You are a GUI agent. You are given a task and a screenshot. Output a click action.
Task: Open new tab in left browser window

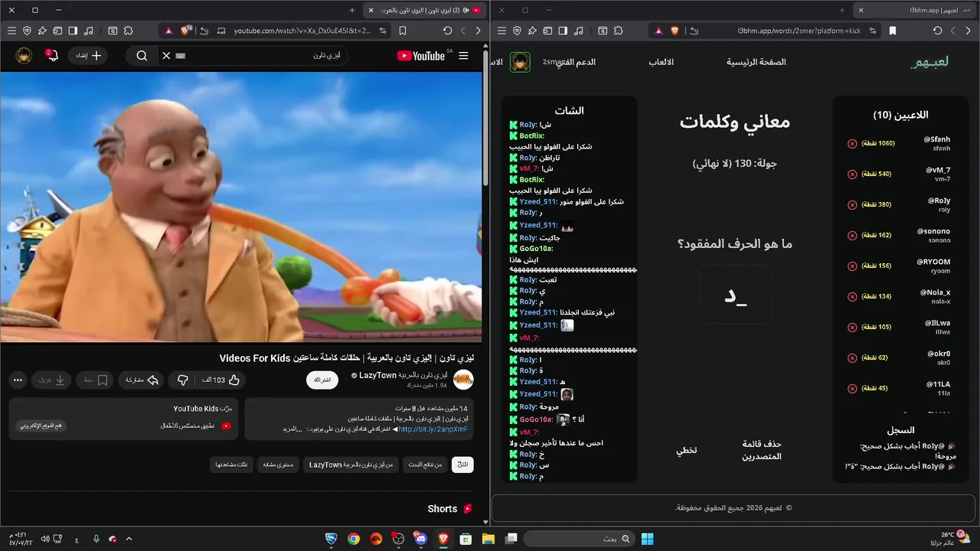coord(352,10)
